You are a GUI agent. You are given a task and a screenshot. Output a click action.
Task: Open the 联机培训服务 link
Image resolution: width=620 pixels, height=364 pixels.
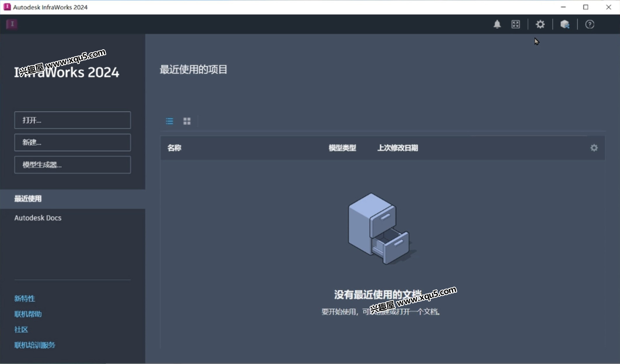point(35,345)
